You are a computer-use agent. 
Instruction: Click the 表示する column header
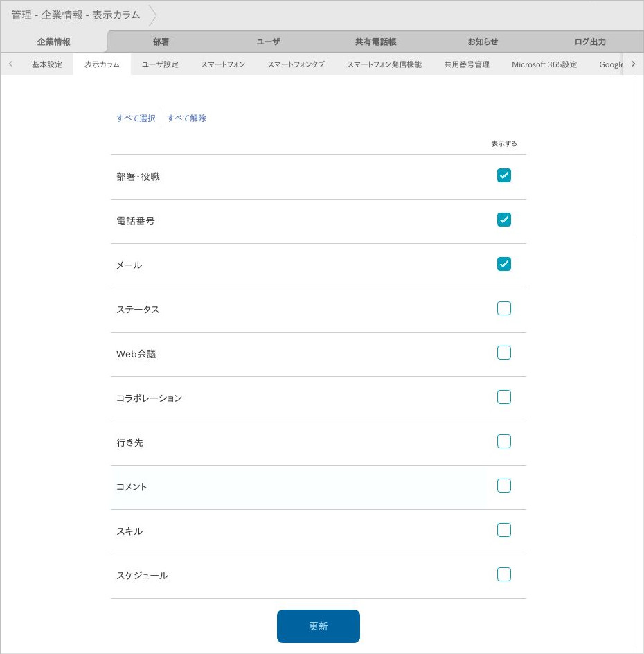503,143
